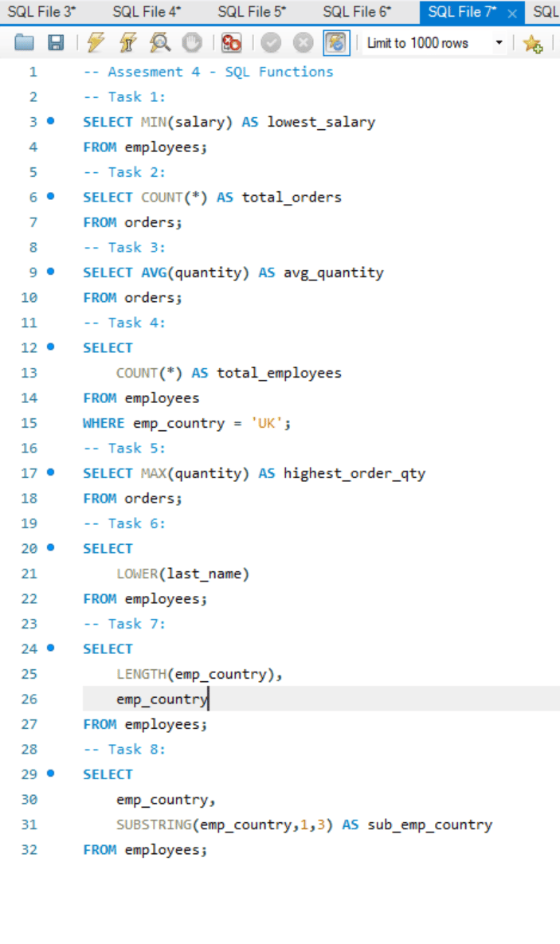The height and width of the screenshot is (944, 560).
Task: Switch to the SQL File 5 tab
Action: pos(252,11)
